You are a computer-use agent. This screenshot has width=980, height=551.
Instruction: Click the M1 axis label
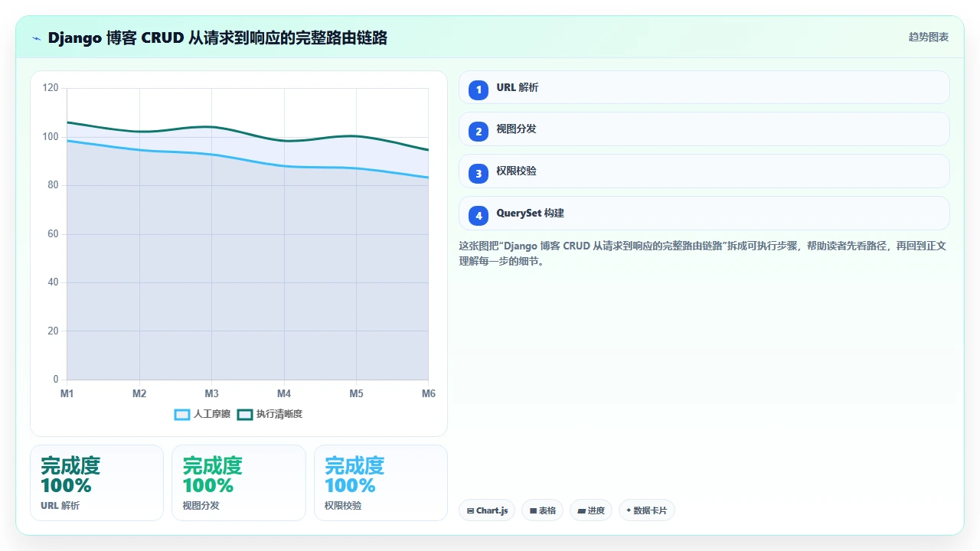67,393
